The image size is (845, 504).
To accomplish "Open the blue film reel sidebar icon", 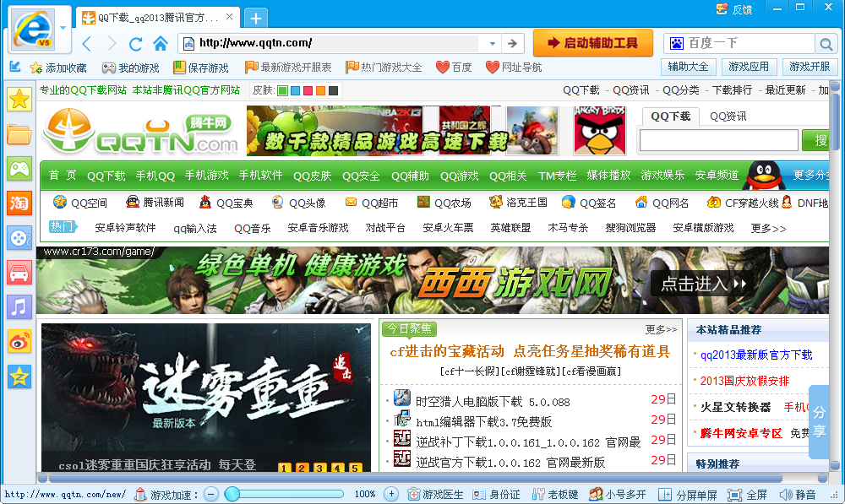I will (x=19, y=238).
